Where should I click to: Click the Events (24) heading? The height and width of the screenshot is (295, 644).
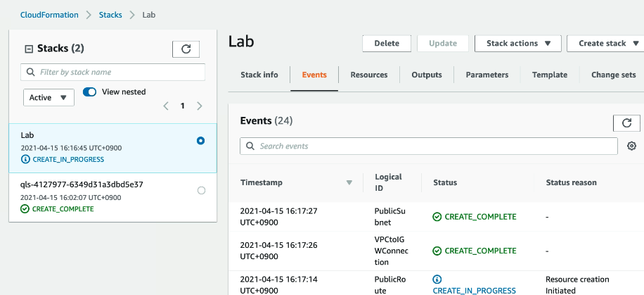(x=266, y=121)
